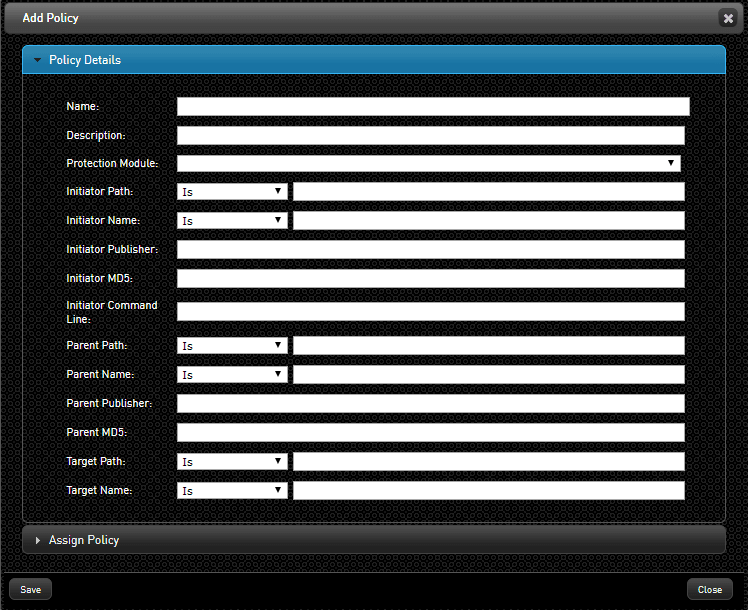748x610 pixels.
Task: Open the Protection Module dropdown
Action: click(428, 163)
